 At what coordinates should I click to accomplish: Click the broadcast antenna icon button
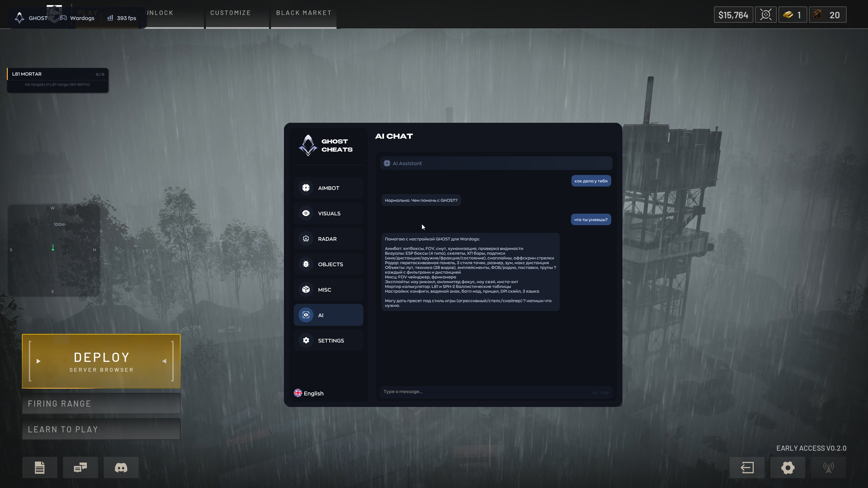click(x=828, y=468)
